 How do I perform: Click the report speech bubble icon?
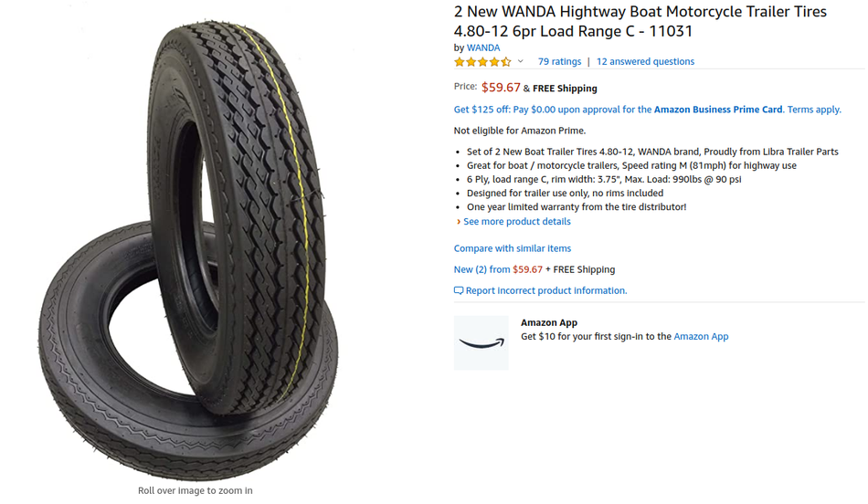tap(459, 290)
